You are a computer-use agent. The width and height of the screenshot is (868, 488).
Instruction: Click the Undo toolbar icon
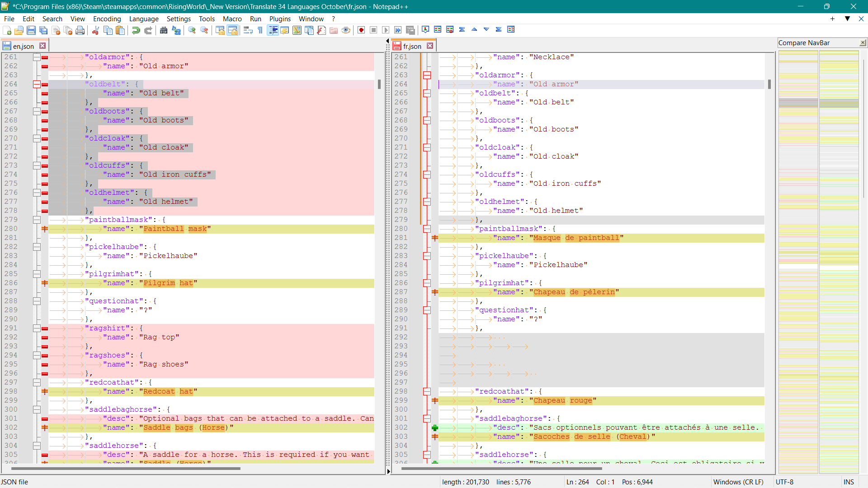coord(136,30)
